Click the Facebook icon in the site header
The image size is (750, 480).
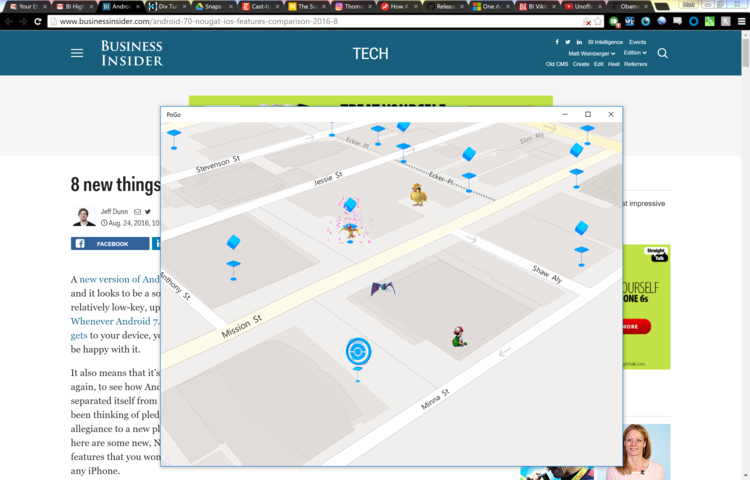point(557,42)
